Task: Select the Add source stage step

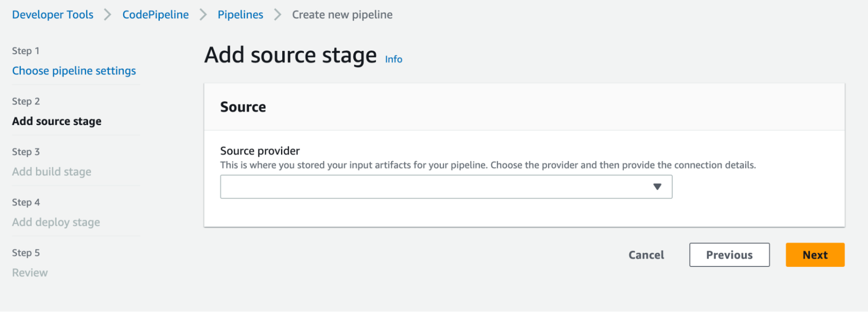Action: click(x=56, y=121)
